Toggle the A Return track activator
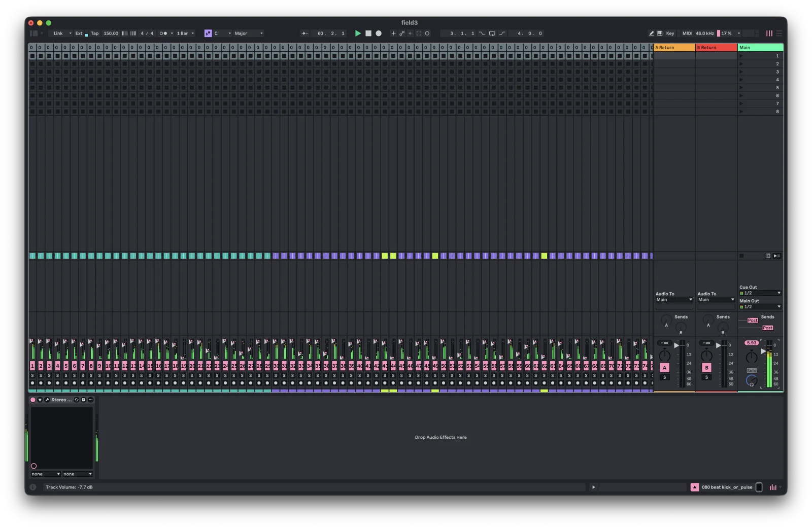The height and width of the screenshot is (528, 812). click(x=664, y=368)
